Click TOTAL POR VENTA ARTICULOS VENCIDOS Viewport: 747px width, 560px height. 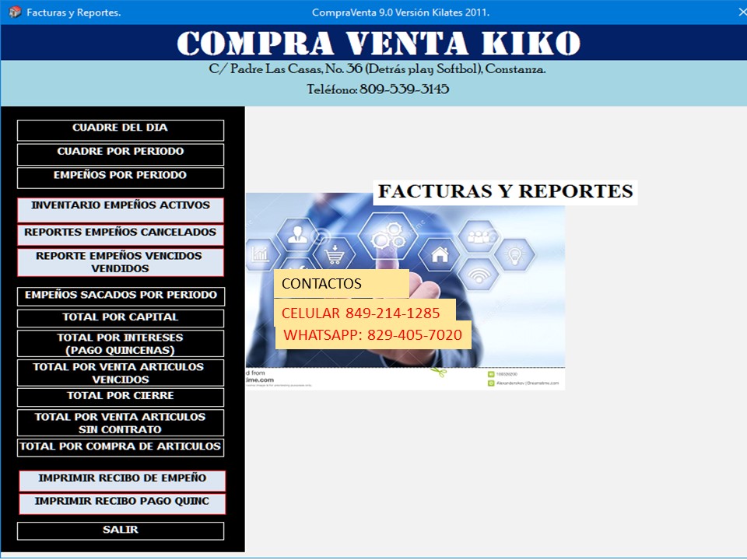point(121,373)
